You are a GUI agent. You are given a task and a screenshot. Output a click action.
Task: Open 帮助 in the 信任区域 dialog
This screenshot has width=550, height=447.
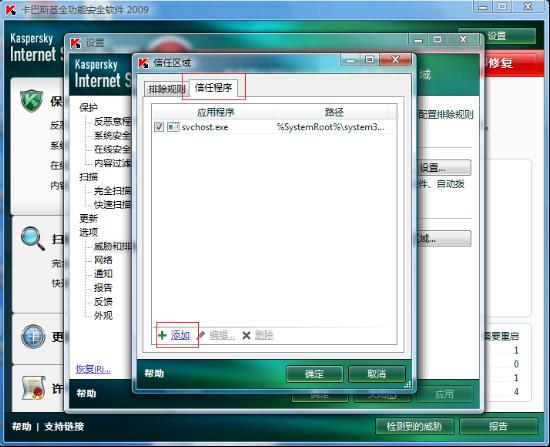point(154,373)
